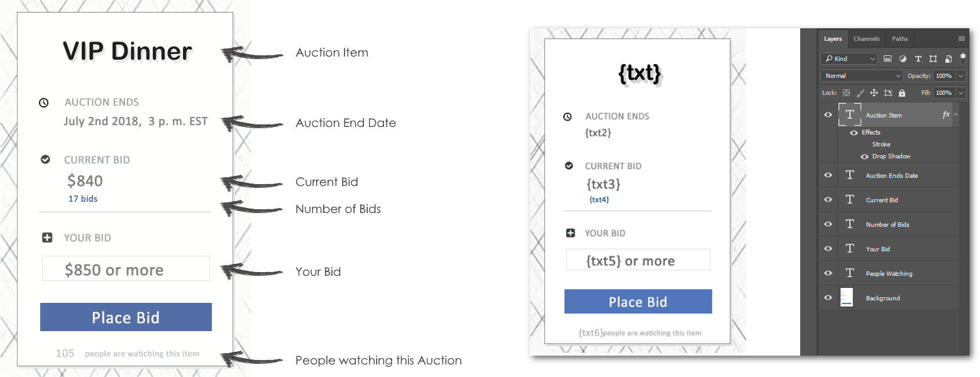Click the lock all padlock icon

tap(902, 93)
